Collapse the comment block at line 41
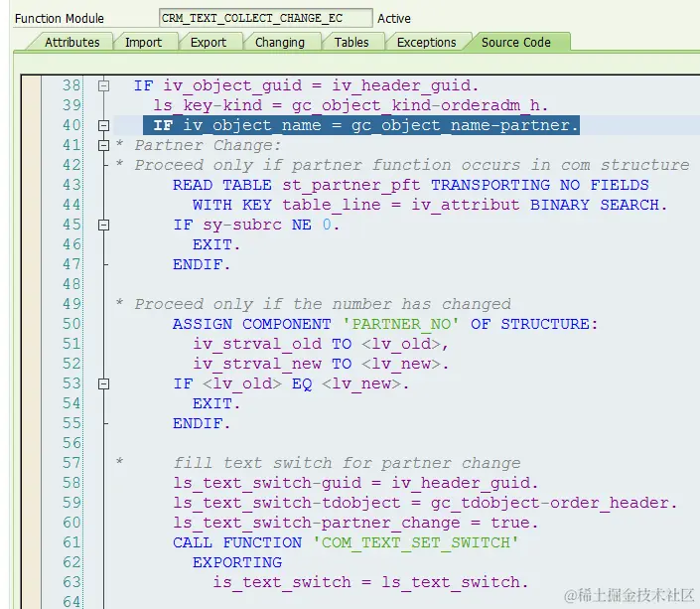The width and height of the screenshot is (700, 609). pos(103,145)
